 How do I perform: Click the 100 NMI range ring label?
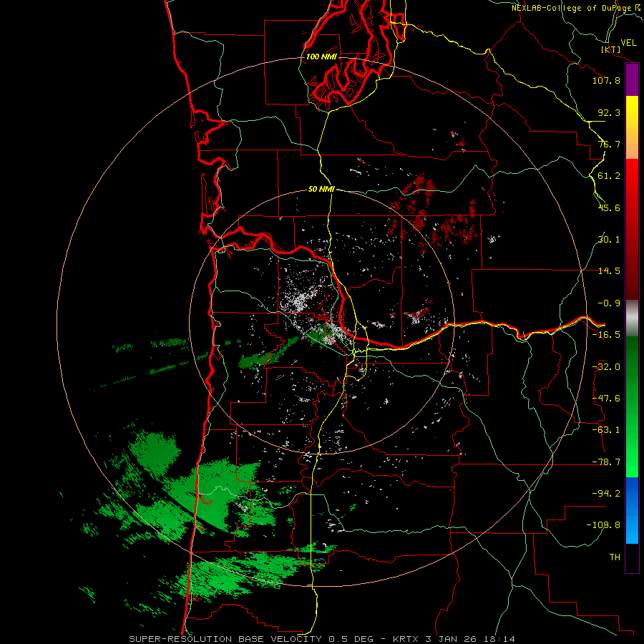pyautogui.click(x=321, y=57)
